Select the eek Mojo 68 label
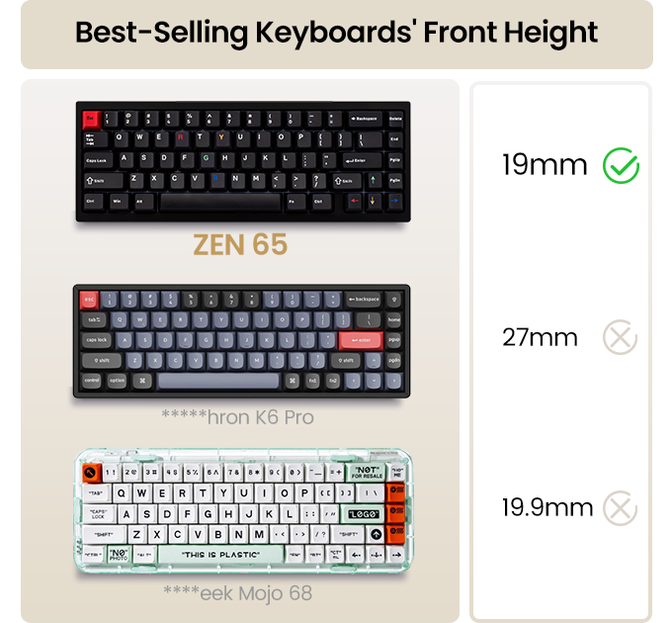Image resolution: width=672 pixels, height=623 pixels. point(237,593)
